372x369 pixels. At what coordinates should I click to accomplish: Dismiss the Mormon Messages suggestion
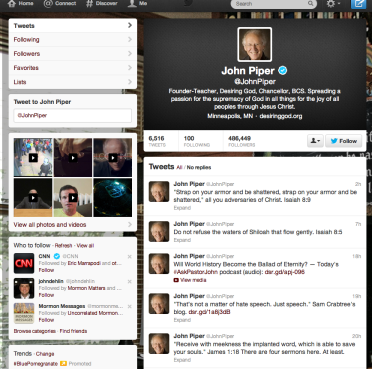(x=129, y=306)
